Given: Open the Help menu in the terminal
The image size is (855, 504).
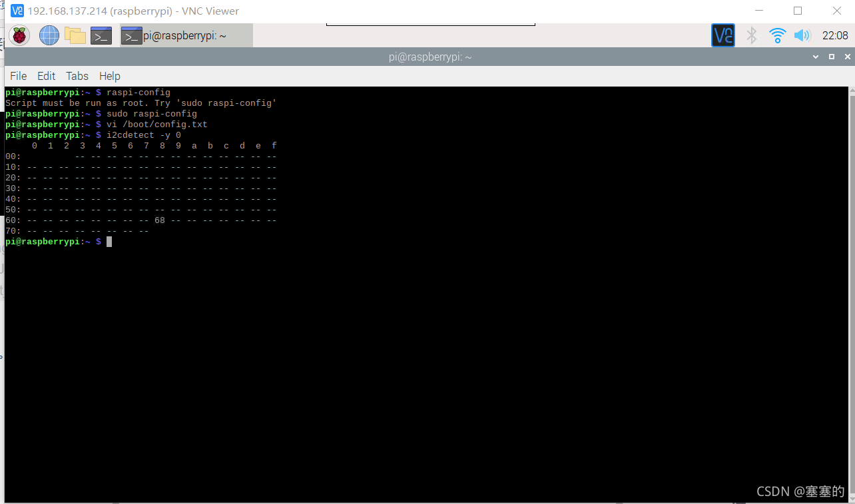Looking at the screenshot, I should (x=110, y=76).
